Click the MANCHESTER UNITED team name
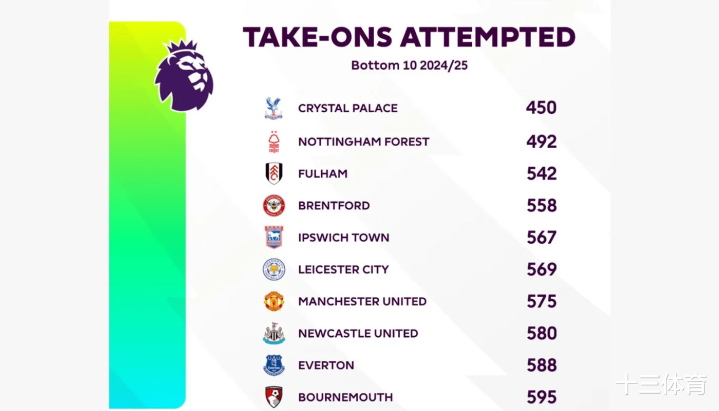The image size is (719, 411). [362, 301]
